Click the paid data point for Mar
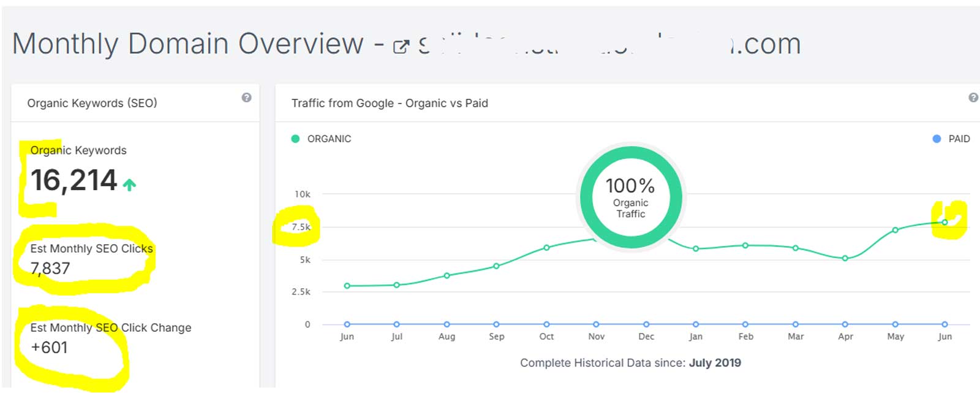The image size is (980, 398). (x=795, y=324)
